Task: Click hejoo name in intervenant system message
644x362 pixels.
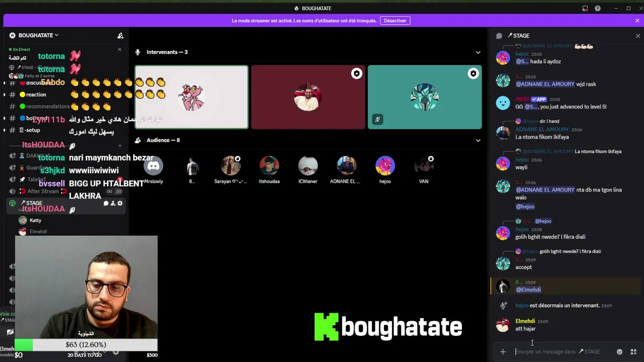Action: (522, 305)
